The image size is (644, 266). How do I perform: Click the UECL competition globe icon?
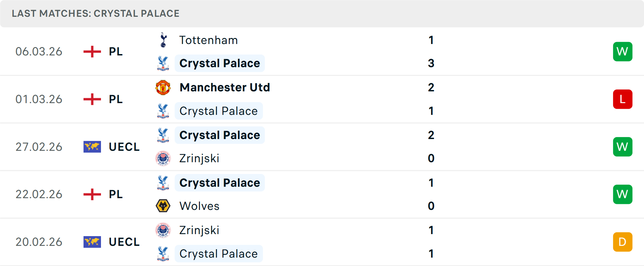92,147
